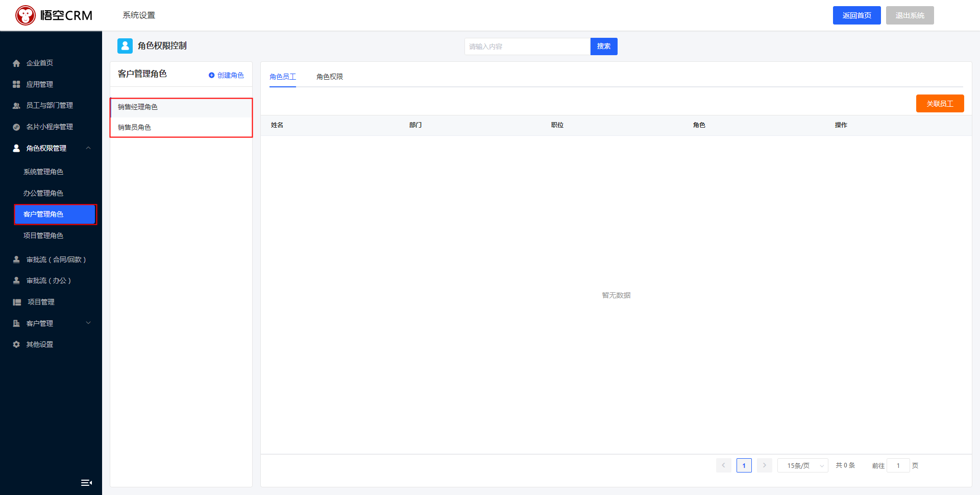This screenshot has width=980, height=495.
Task: Click the 客户管理角色 panel title
Action: point(142,74)
